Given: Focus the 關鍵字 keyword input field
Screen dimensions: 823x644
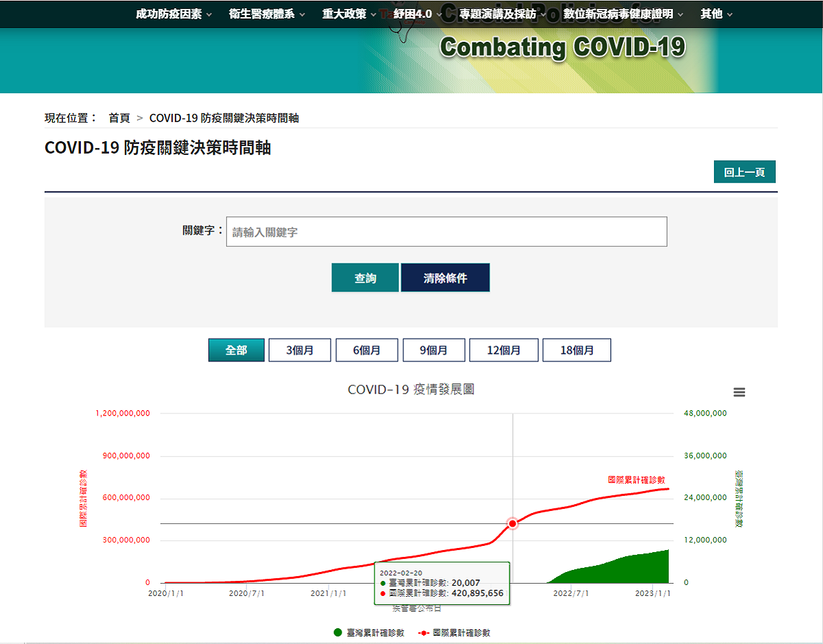Looking at the screenshot, I should [446, 232].
